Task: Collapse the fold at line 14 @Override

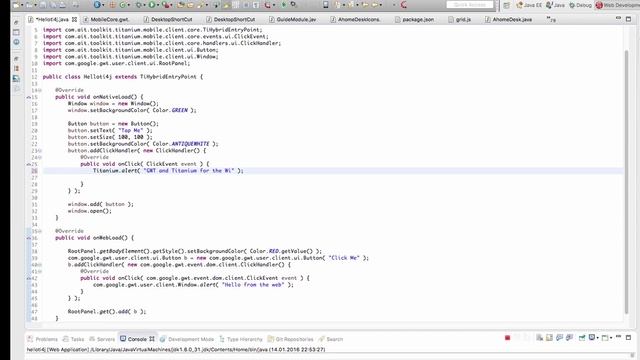Action: (x=40, y=90)
